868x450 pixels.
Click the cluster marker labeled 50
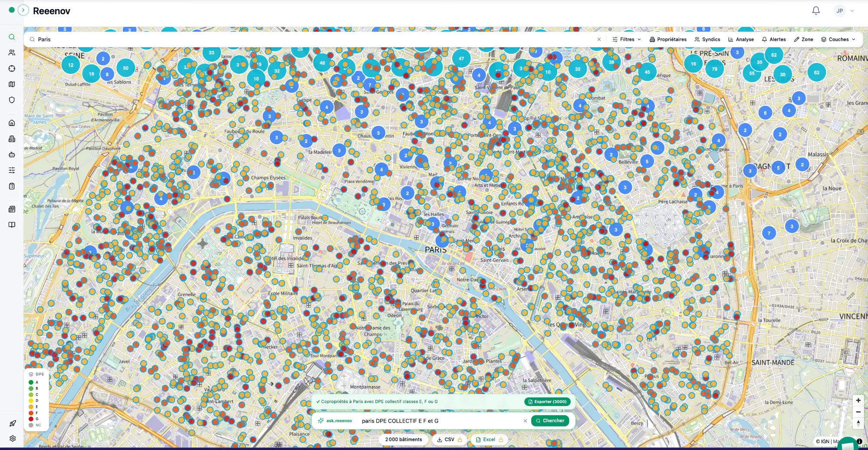click(x=125, y=68)
